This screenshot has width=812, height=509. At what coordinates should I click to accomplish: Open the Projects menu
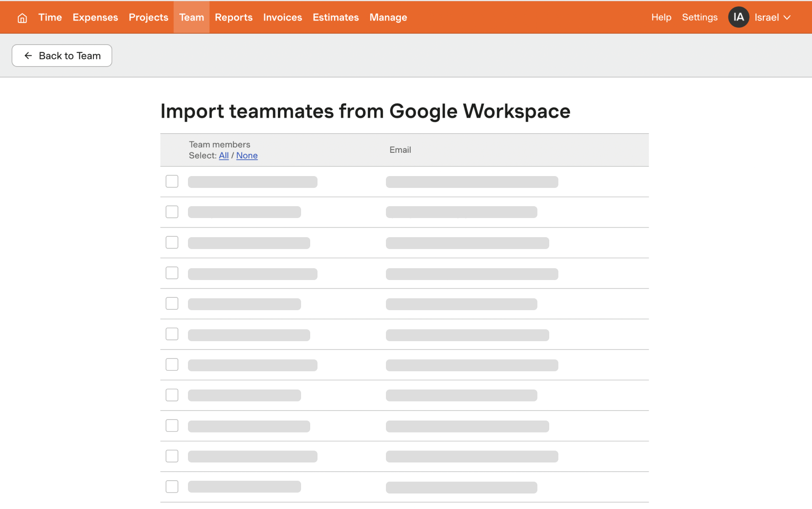(148, 17)
